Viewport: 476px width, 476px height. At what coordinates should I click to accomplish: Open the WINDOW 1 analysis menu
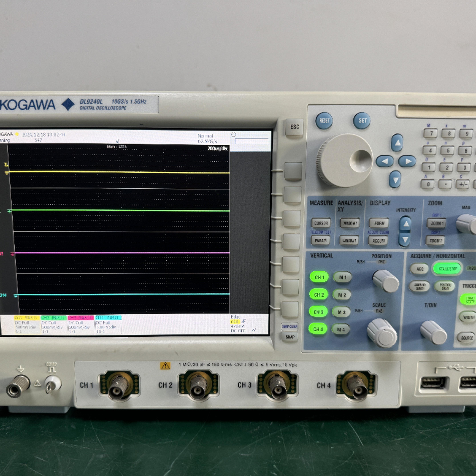(350, 223)
